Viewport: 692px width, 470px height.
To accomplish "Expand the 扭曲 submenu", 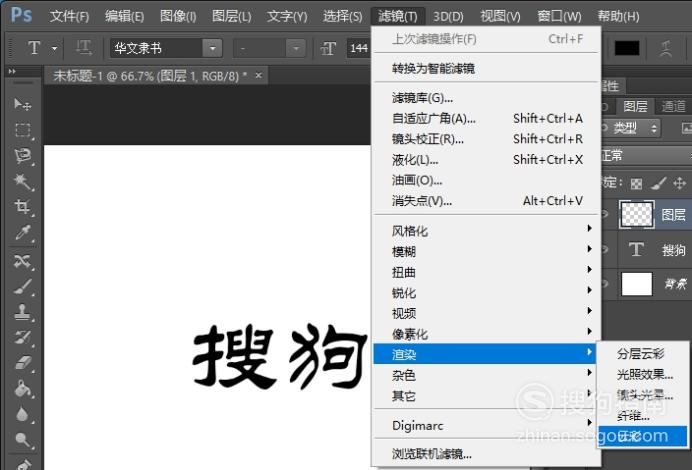I will coord(486,272).
